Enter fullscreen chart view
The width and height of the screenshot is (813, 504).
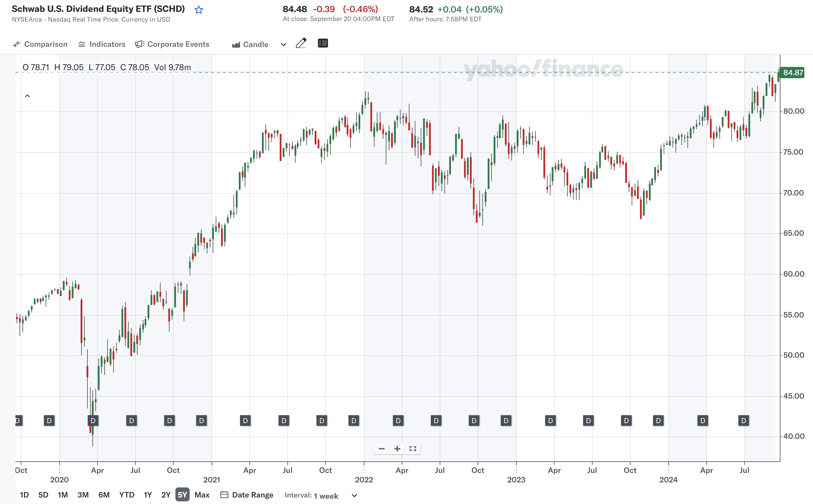pos(412,449)
